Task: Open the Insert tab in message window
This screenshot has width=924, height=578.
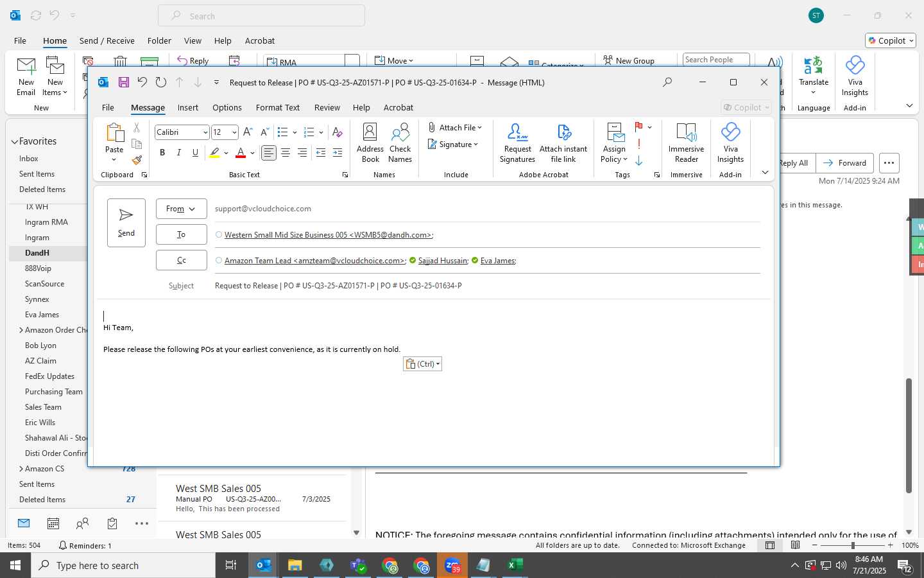Action: 188,107
